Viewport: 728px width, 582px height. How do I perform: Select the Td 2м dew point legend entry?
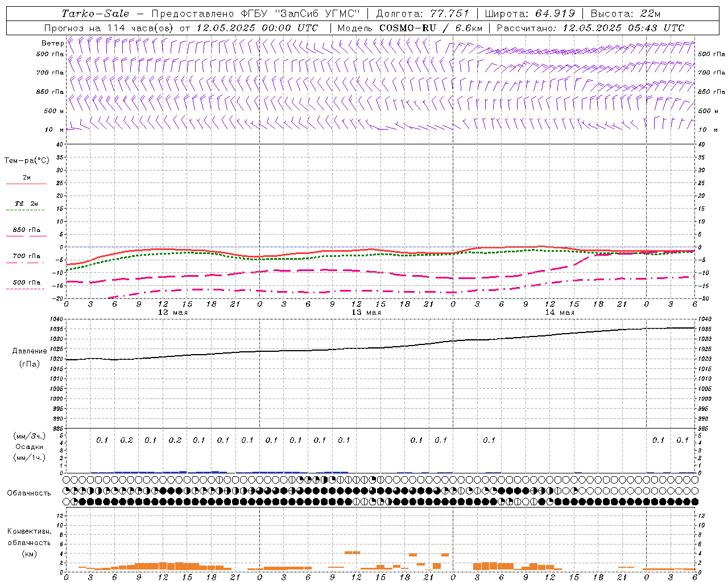coord(27,203)
